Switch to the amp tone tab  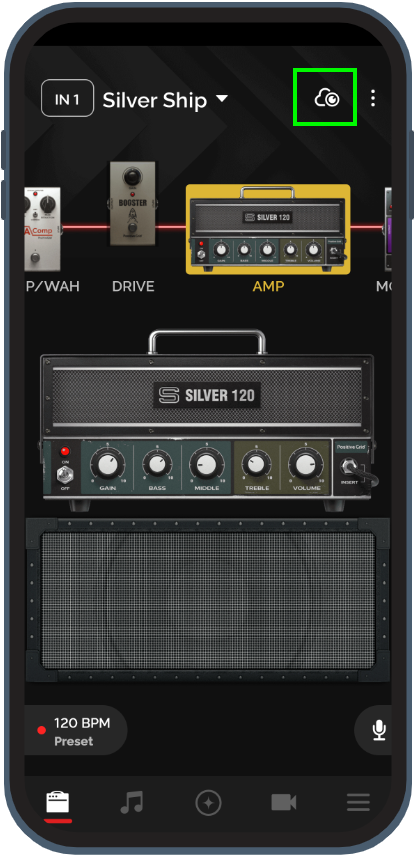[58, 803]
